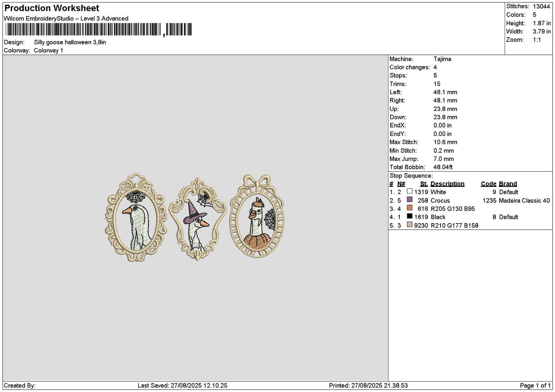Click the Up value '23.8 mm'
The width and height of the screenshot is (555, 392).
pos(445,109)
